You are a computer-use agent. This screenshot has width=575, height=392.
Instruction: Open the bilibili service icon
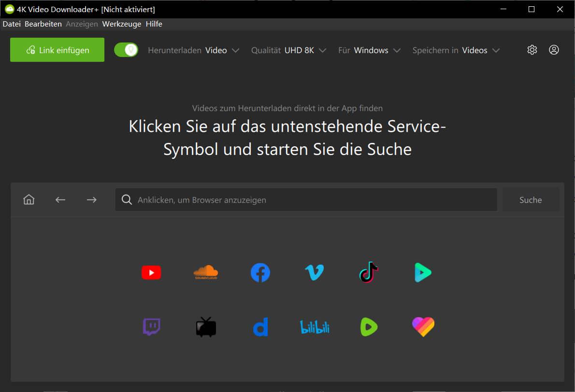[315, 327]
